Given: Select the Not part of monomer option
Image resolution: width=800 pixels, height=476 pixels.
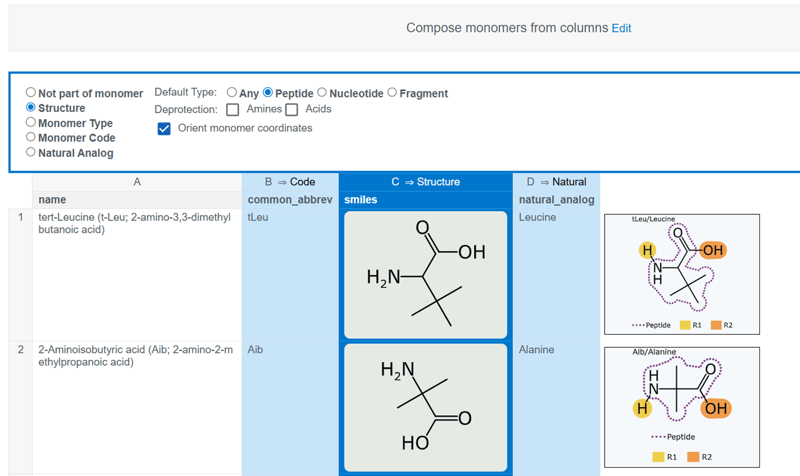Looking at the screenshot, I should (x=31, y=93).
